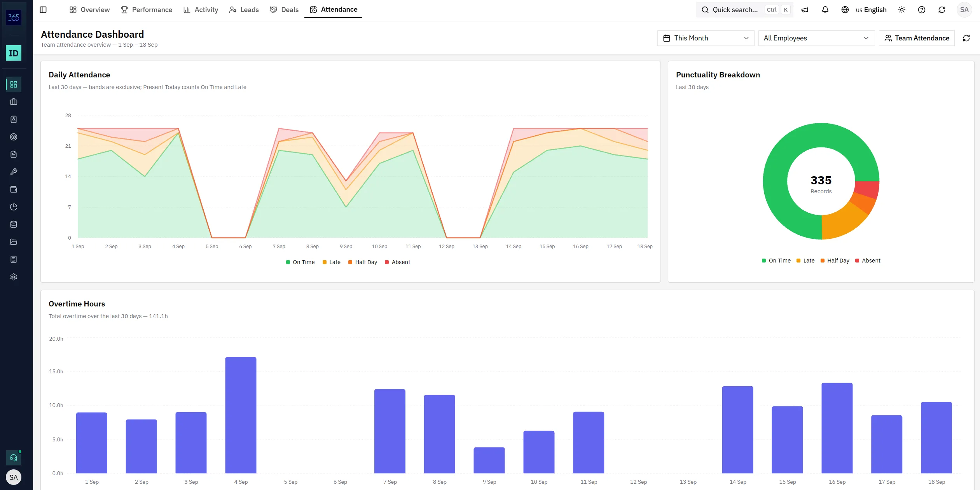This screenshot has height=490, width=980.
Task: Open the database sidebar icon
Action: [x=14, y=224]
